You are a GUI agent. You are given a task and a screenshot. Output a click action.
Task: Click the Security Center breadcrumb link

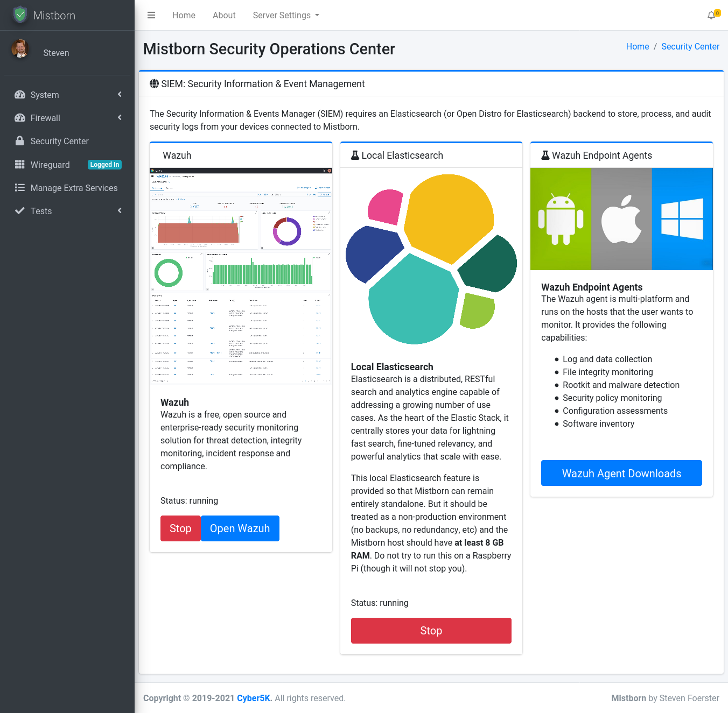coord(690,46)
